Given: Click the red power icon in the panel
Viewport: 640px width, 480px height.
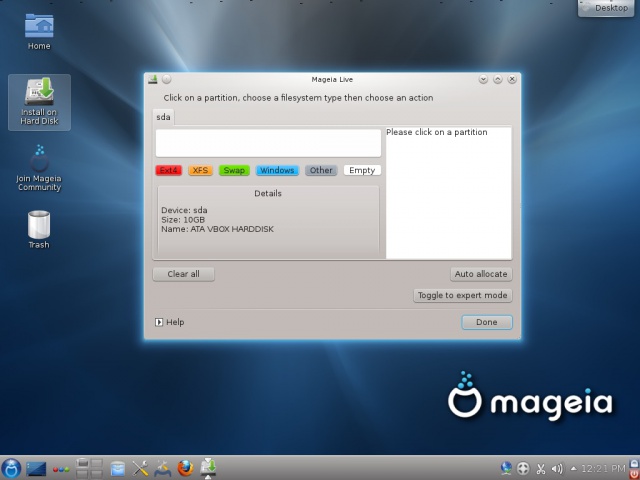Looking at the screenshot, I should pos(635,474).
